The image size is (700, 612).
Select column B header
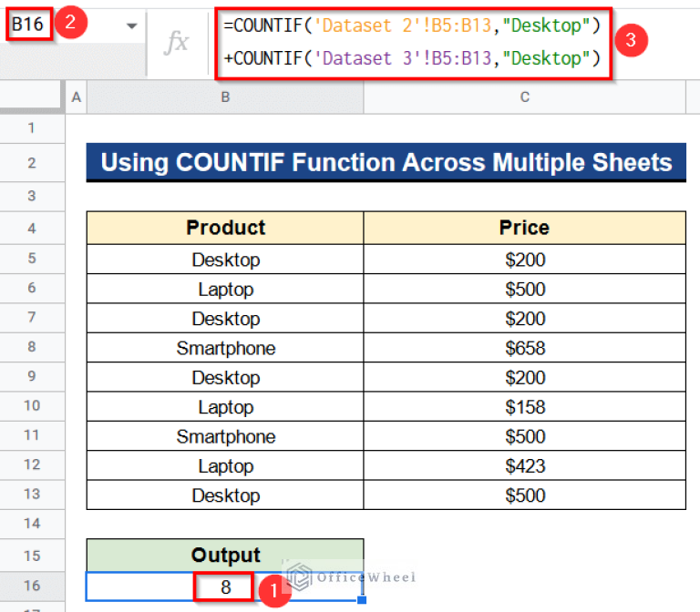click(x=225, y=97)
